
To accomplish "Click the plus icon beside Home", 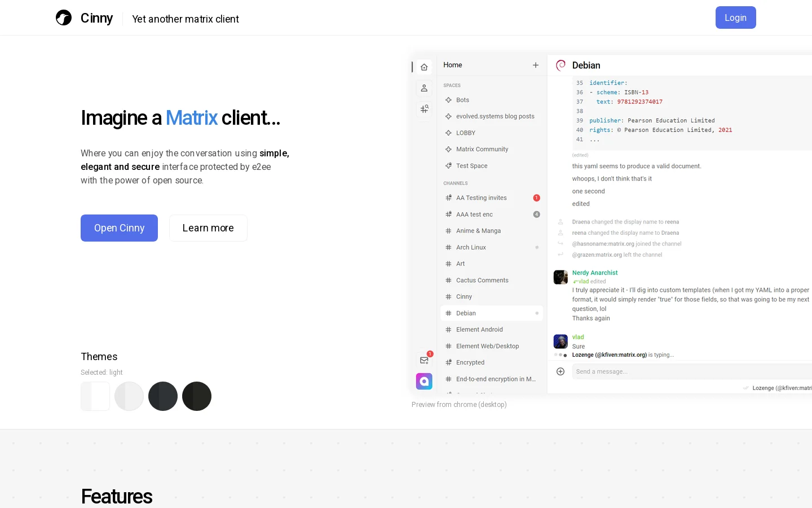I will [536, 65].
